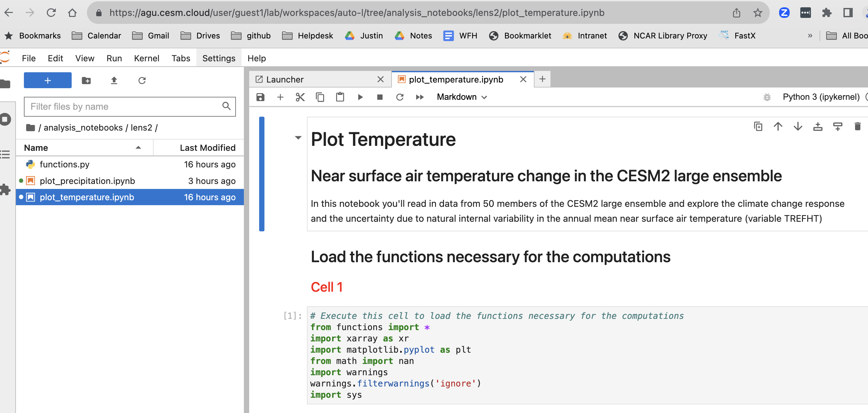Open the plot_precipitation.ipynb notebook tab
Screen dimensions: 868x413
[88, 180]
